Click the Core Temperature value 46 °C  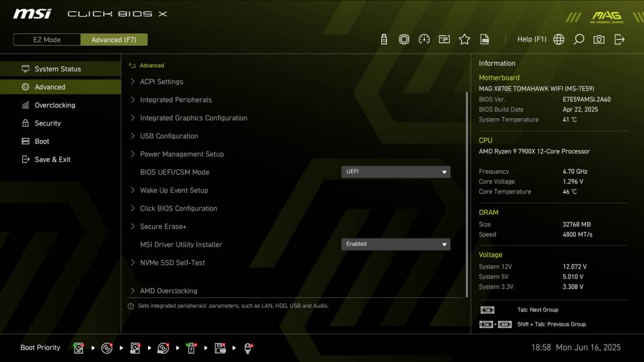tap(570, 191)
